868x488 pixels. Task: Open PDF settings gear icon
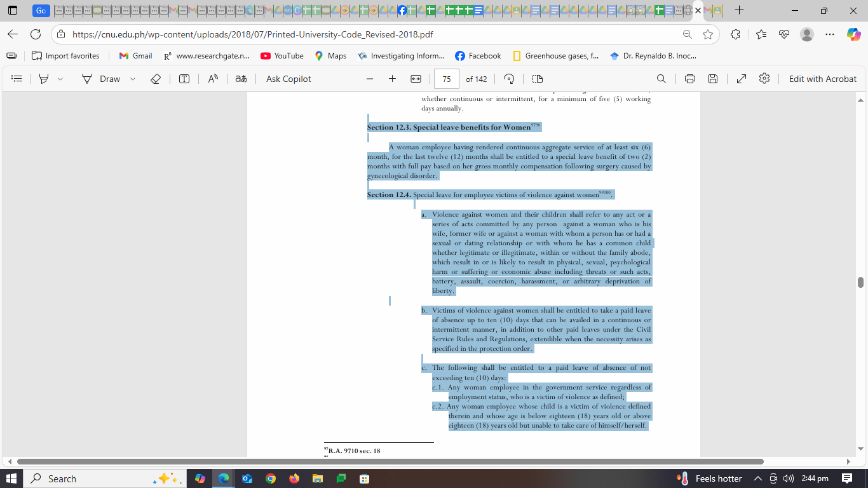pos(764,79)
